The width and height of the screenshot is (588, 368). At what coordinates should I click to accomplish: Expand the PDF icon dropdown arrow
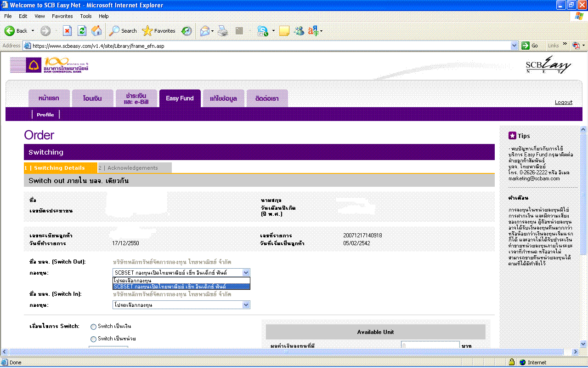pyautogui.click(x=583, y=46)
